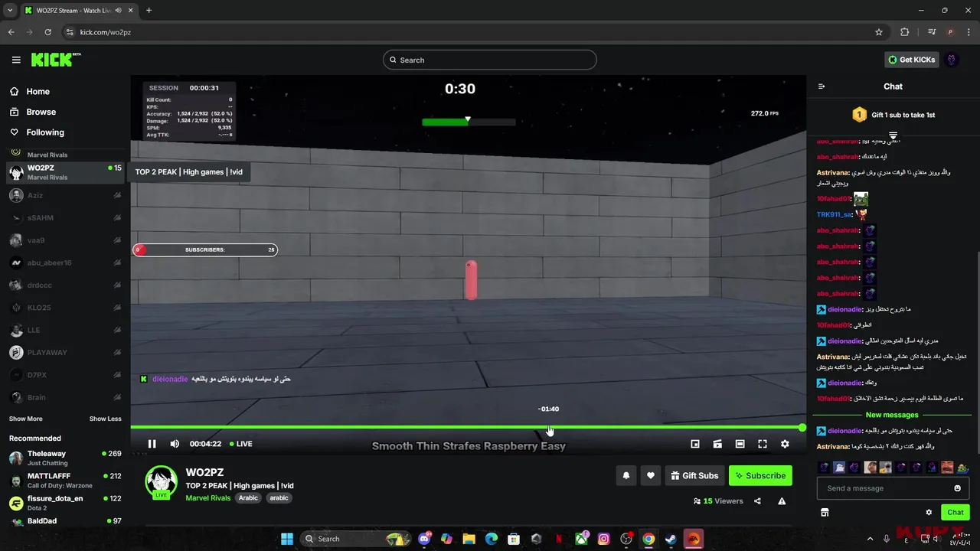Select WO2PZ channel in sidebar
The height and width of the screenshot is (551, 980).
pos(65,172)
